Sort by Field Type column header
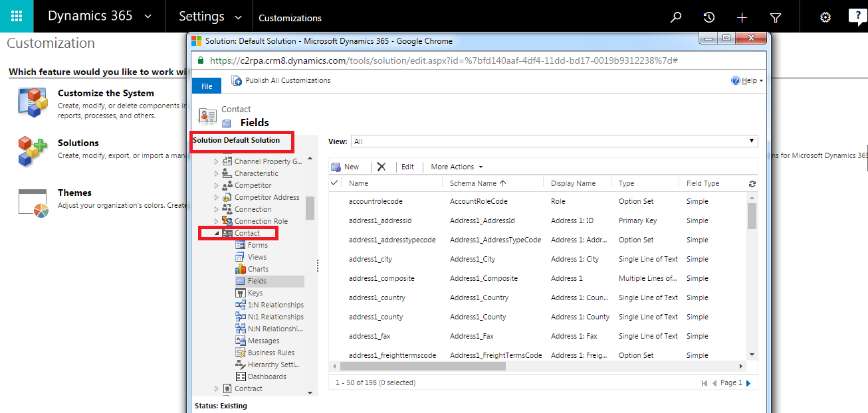The height and width of the screenshot is (413, 868). 703,183
